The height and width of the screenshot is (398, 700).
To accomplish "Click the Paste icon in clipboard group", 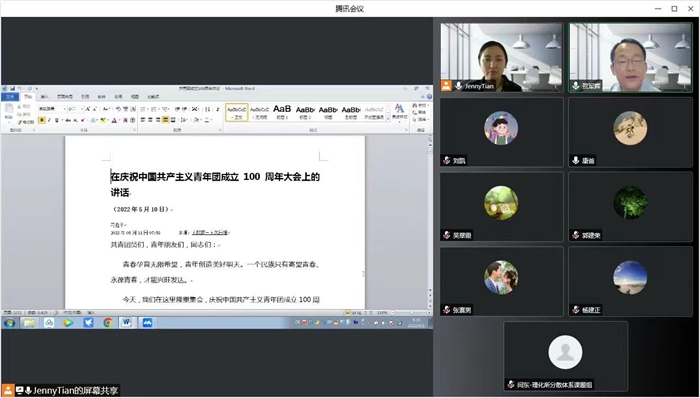I will [x=8, y=112].
